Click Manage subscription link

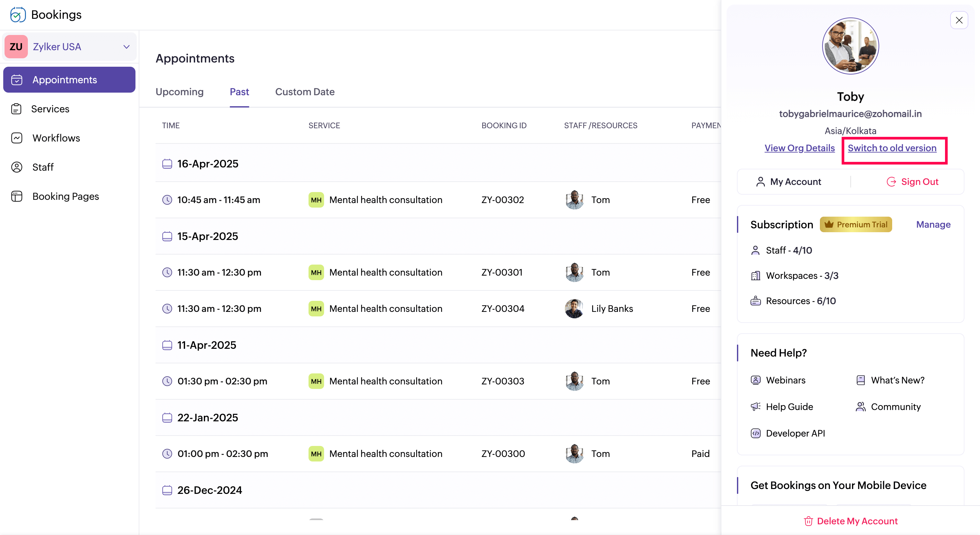(x=933, y=224)
